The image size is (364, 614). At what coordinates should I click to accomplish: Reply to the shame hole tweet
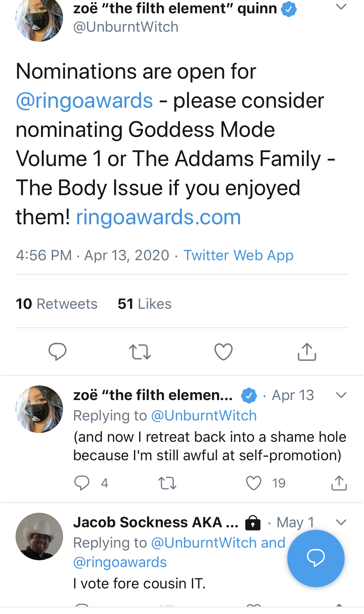[82, 483]
